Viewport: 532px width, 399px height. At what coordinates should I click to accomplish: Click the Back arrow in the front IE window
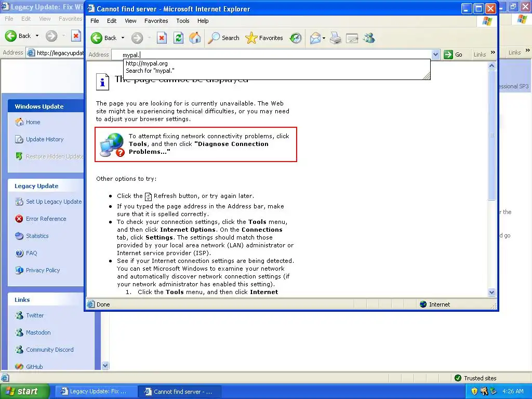pyautogui.click(x=97, y=38)
